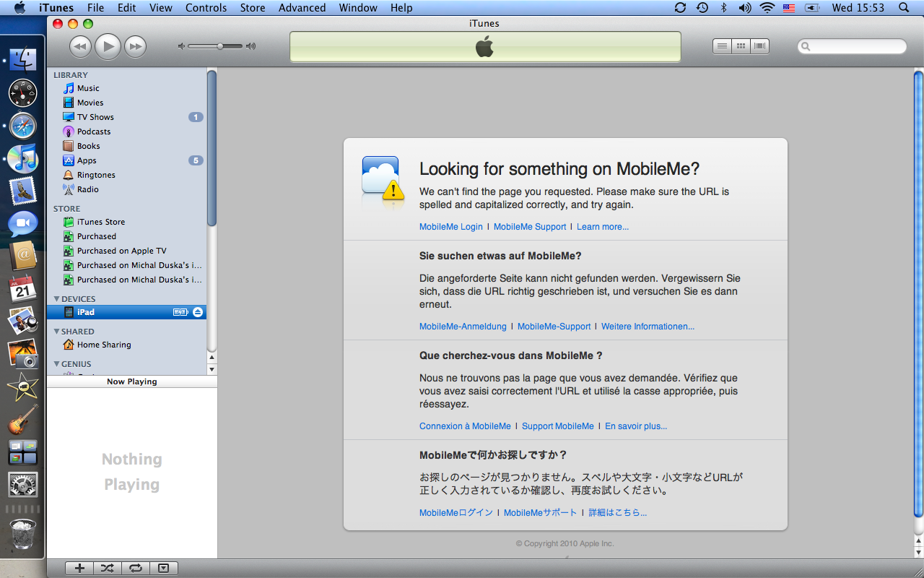Screen dimensions: 924x578
Task: Collapse the DEVICES section
Action: [x=57, y=299]
